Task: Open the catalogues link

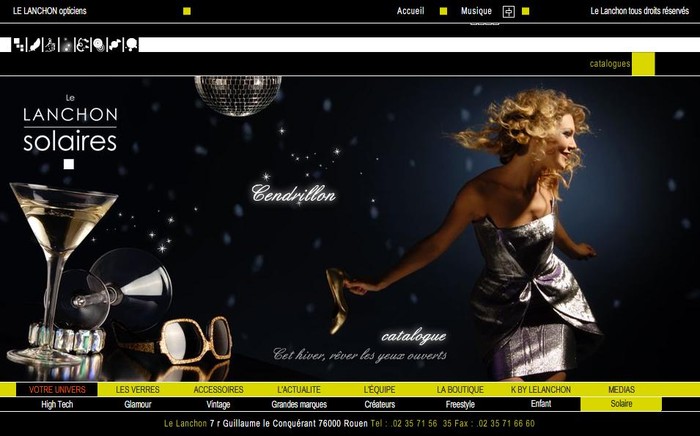Action: tap(609, 64)
